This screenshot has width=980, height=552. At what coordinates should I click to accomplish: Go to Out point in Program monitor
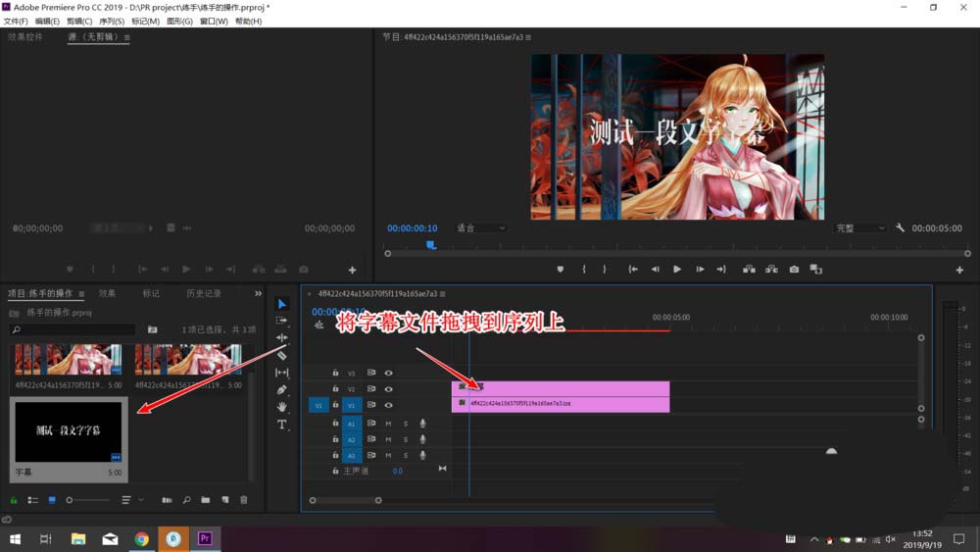pyautogui.click(x=721, y=270)
